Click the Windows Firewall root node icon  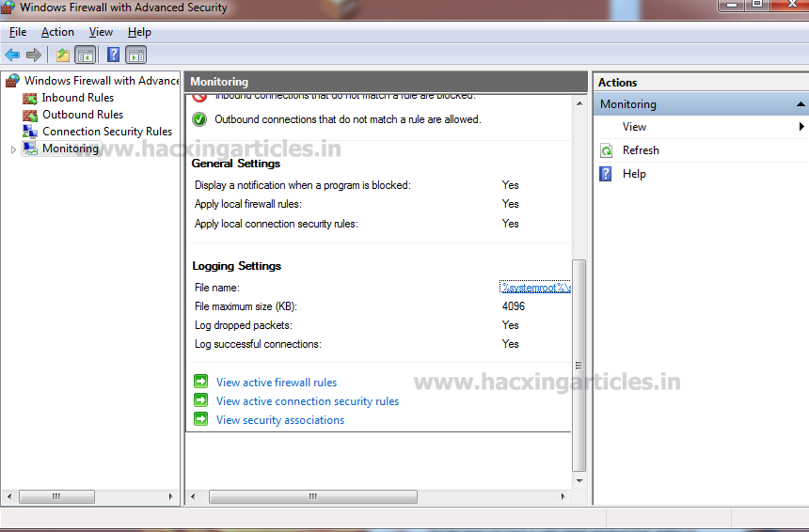coord(12,81)
